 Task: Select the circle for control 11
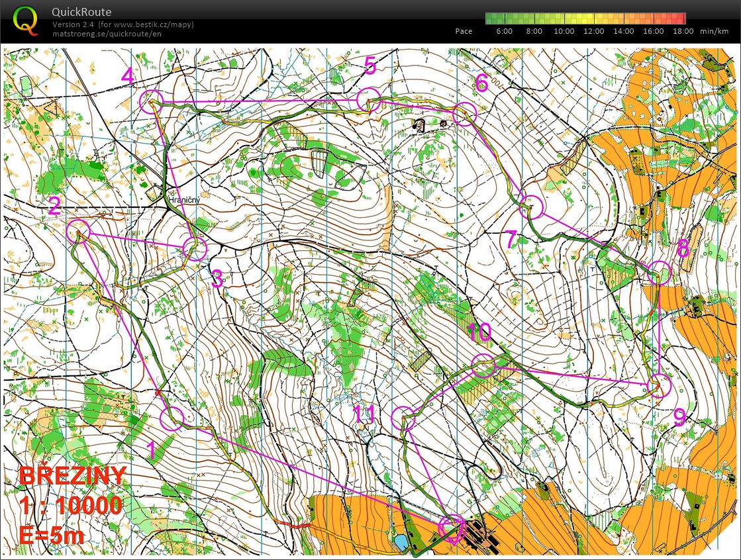point(403,419)
